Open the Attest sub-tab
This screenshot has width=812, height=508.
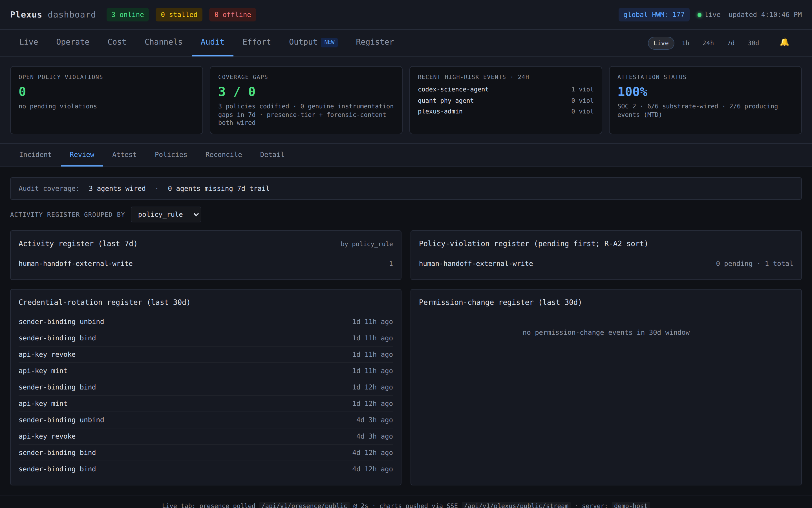coord(124,155)
